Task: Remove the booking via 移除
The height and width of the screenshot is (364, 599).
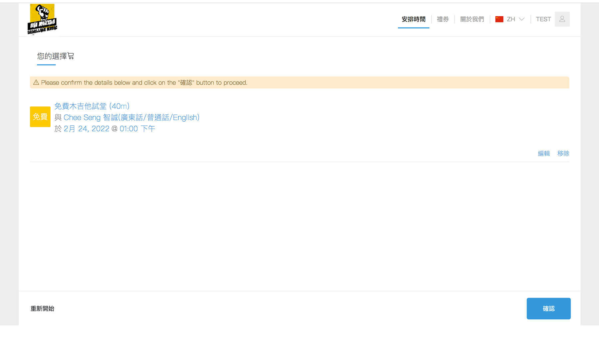Action: (563, 153)
